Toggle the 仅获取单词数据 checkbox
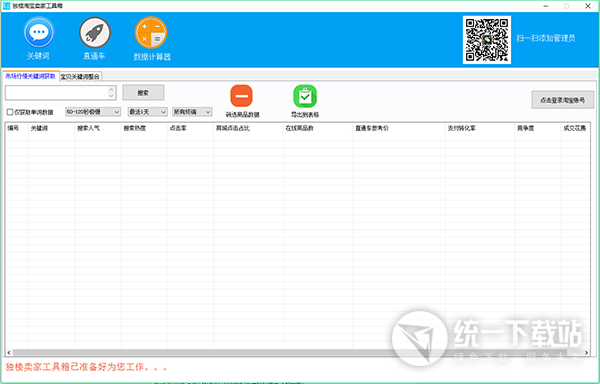Viewport: 600px width, 384px height. click(x=10, y=112)
